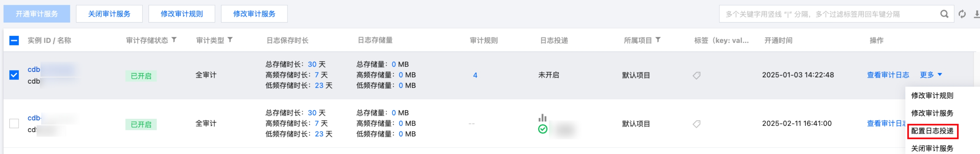Click the tag icon in second row
This screenshot has width=980, height=154.
tap(697, 124)
